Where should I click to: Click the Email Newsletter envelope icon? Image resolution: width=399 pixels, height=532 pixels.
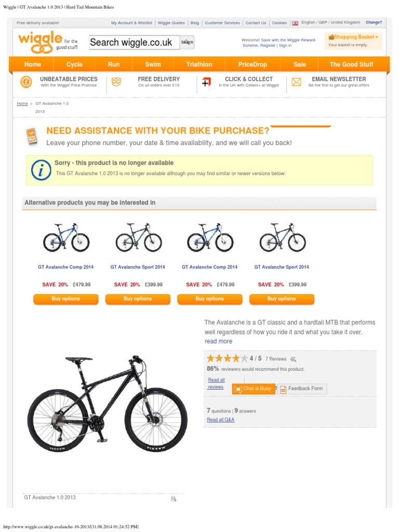296,82
